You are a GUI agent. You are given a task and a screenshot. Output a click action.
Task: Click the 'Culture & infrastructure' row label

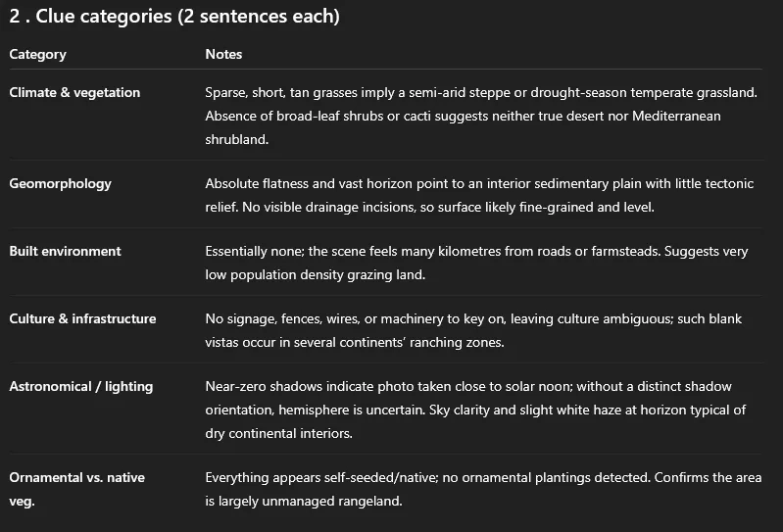(82, 318)
